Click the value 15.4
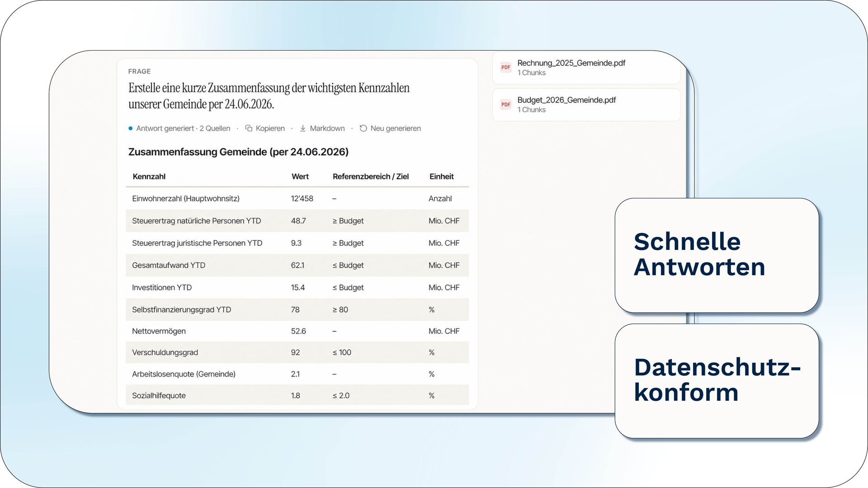 (x=298, y=287)
